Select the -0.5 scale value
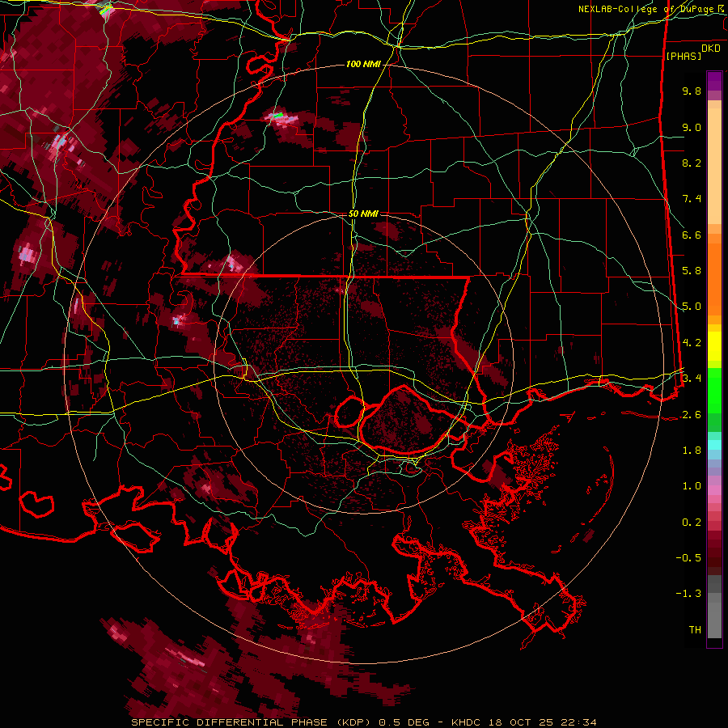 tap(688, 558)
